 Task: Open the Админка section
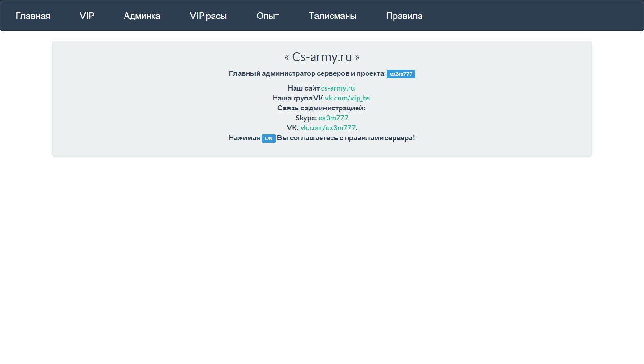point(142,16)
